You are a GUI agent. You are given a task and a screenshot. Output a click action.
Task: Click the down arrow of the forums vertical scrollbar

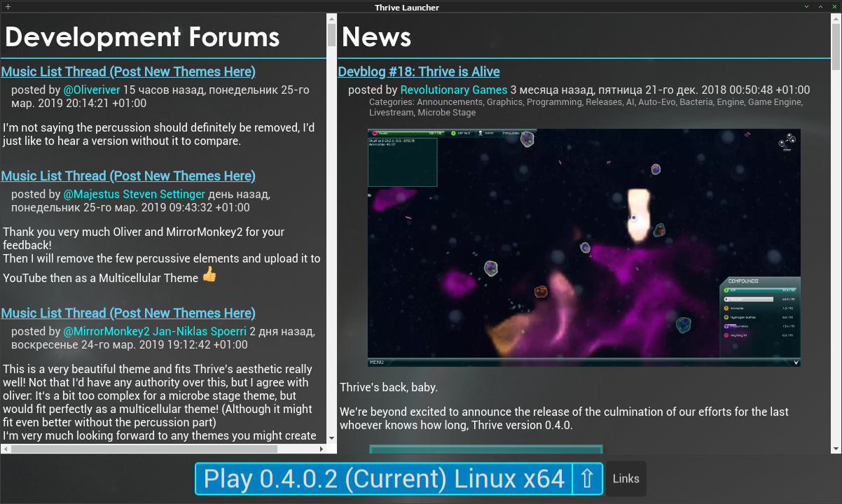[x=331, y=437]
